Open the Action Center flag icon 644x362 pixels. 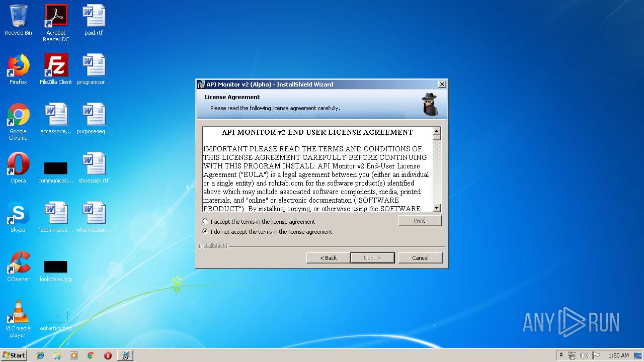coord(596,355)
